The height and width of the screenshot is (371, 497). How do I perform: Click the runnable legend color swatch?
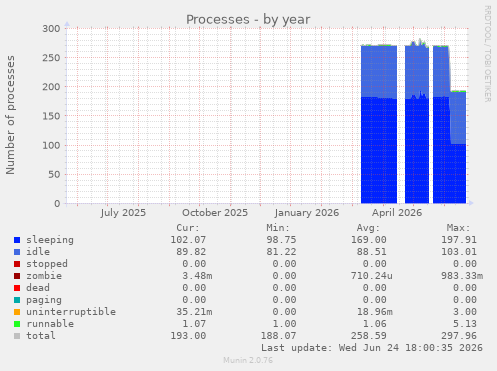[x=17, y=324]
